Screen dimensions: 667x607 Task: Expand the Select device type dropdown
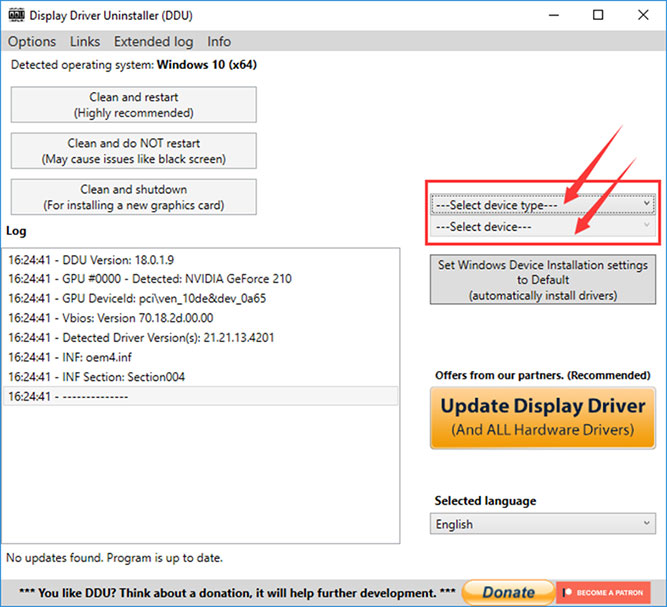tap(543, 205)
